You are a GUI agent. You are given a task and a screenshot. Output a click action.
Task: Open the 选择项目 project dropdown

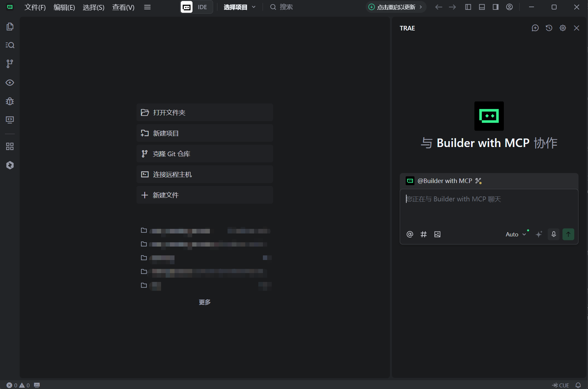click(x=240, y=7)
